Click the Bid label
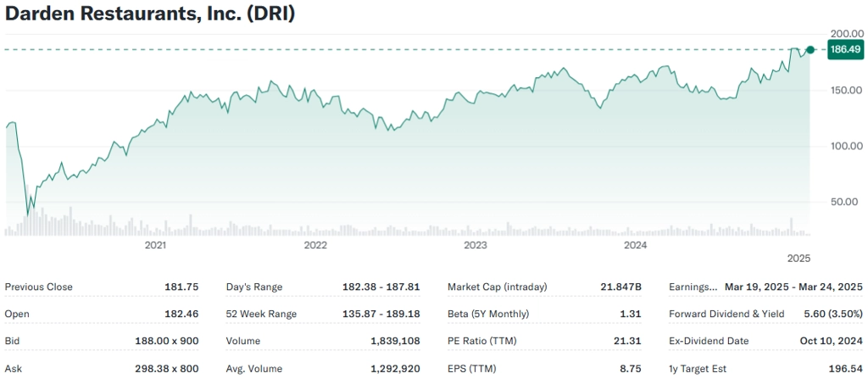The width and height of the screenshot is (868, 379). point(12,342)
